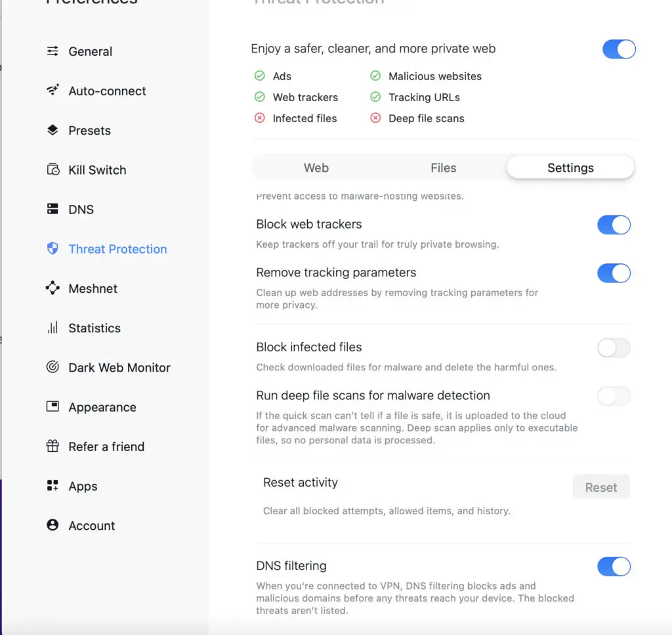
Task: Click the Refer a friend gift icon
Action: (x=52, y=446)
